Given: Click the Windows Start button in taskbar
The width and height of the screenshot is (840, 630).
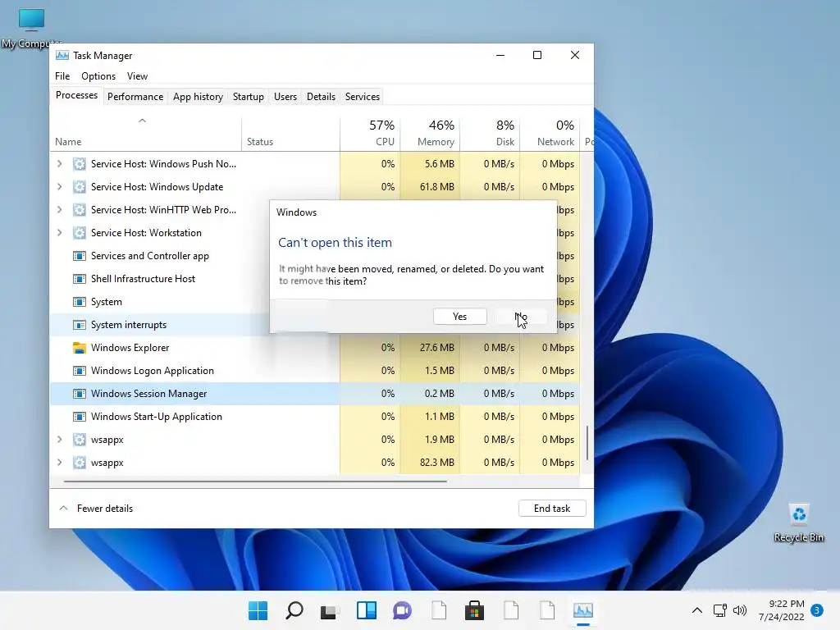Looking at the screenshot, I should pyautogui.click(x=258, y=610).
